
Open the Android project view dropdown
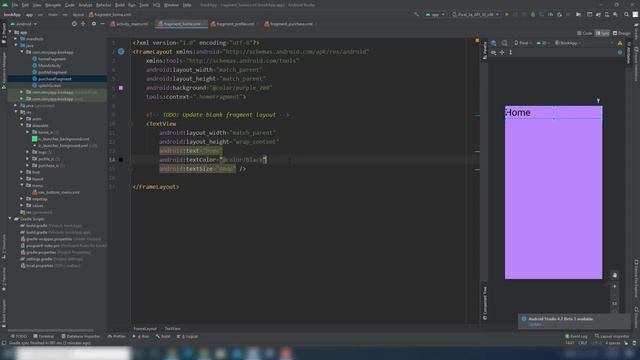coord(24,24)
